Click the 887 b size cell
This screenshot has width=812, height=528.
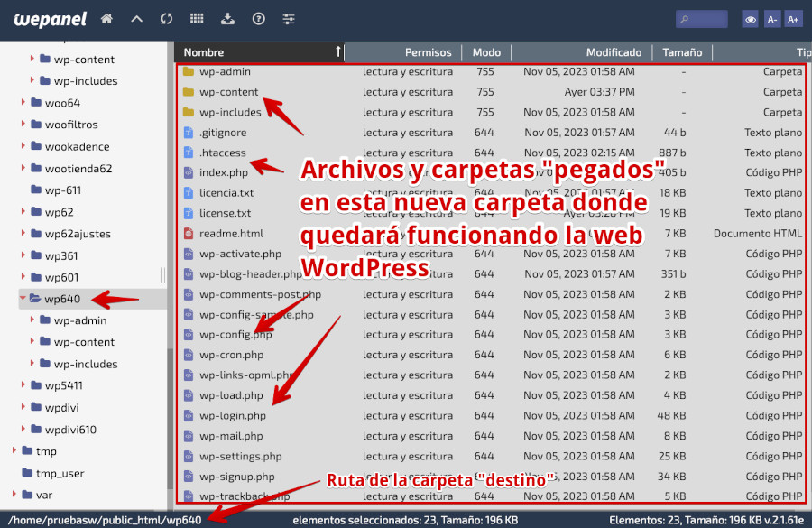(672, 153)
